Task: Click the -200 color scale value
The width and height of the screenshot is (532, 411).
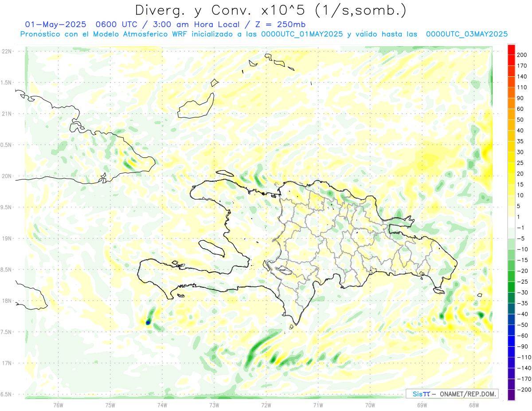Action: [525, 389]
